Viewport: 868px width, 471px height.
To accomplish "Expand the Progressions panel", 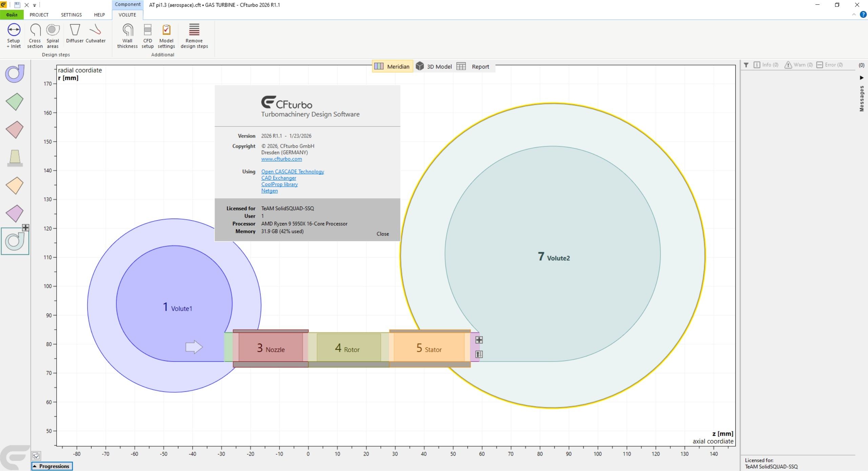I will pos(52,466).
